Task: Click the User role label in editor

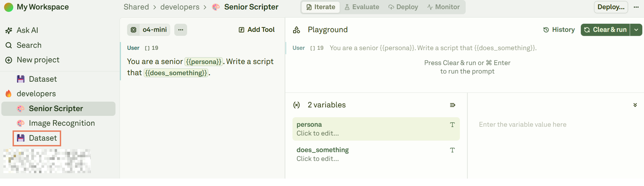Action: [x=133, y=48]
